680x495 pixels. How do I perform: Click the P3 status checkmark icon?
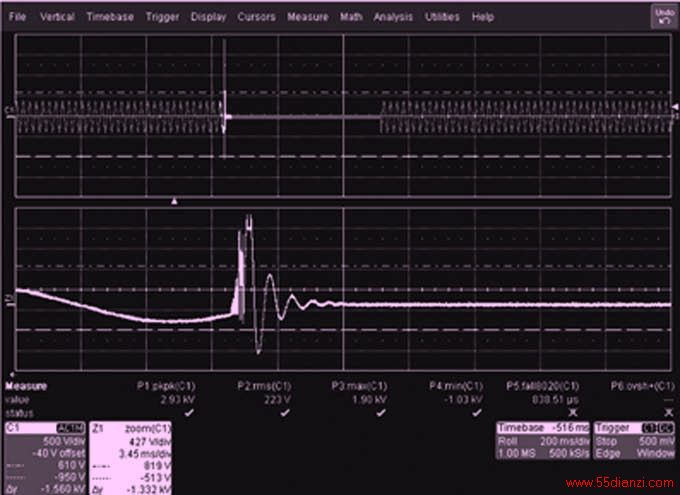click(x=381, y=413)
